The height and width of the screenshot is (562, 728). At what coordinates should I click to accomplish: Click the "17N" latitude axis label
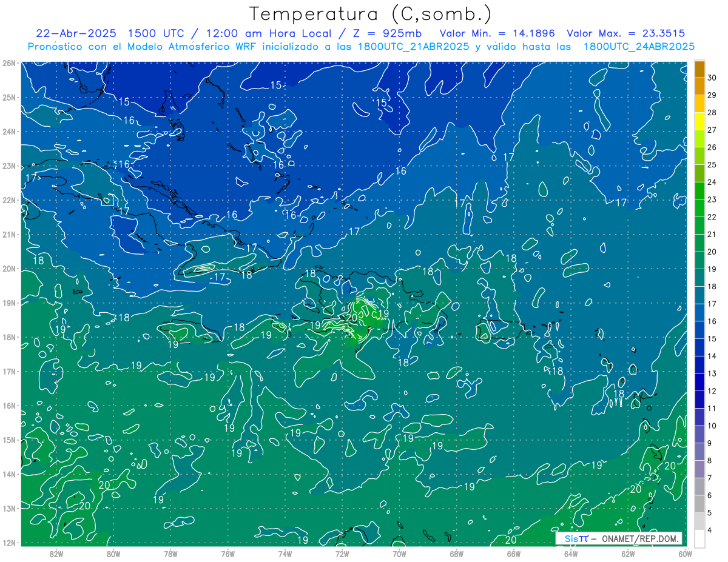coord(8,371)
